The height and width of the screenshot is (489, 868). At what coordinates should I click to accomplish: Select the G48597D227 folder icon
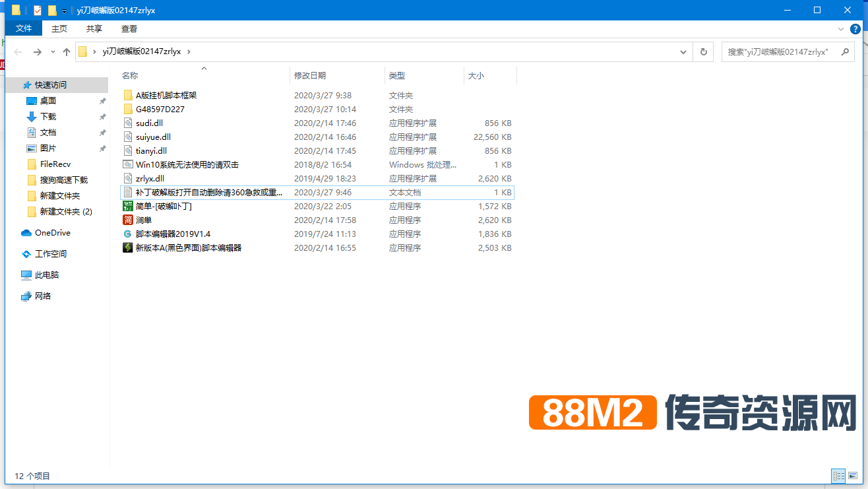coord(128,109)
